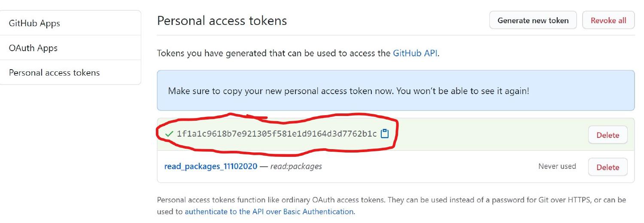Click the read:packages scope label

click(x=296, y=166)
